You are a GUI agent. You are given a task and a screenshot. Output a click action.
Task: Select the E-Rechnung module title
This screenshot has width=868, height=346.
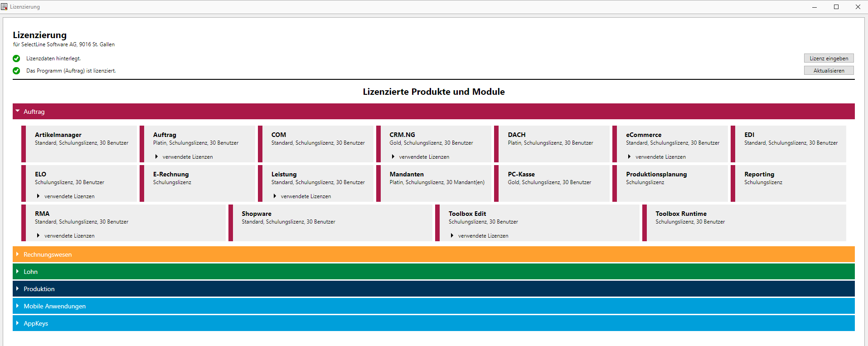coord(171,174)
